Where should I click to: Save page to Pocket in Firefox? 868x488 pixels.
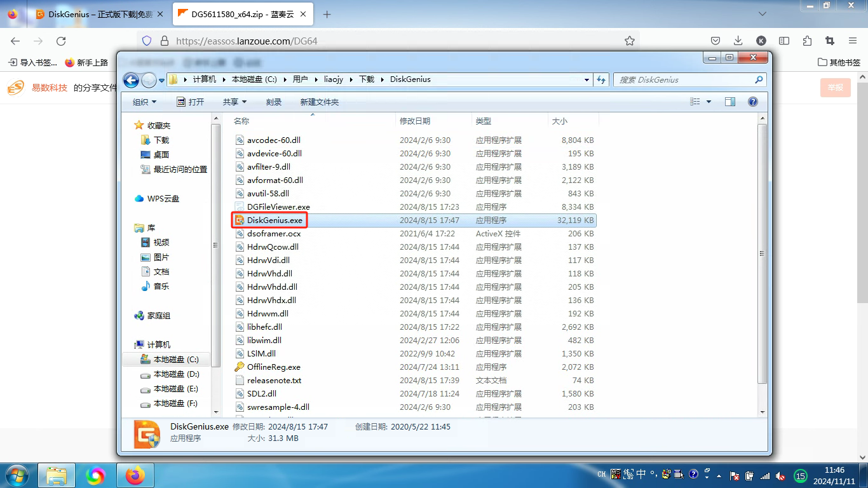715,41
